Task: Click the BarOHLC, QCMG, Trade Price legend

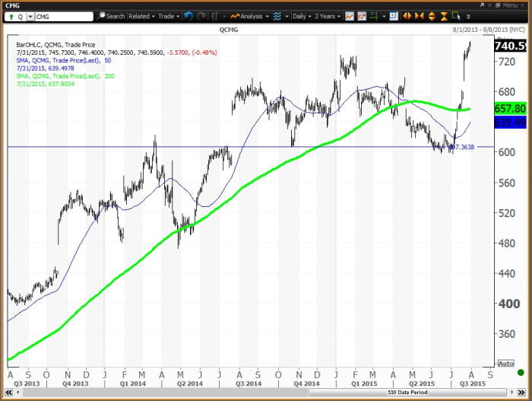Action: pos(55,45)
